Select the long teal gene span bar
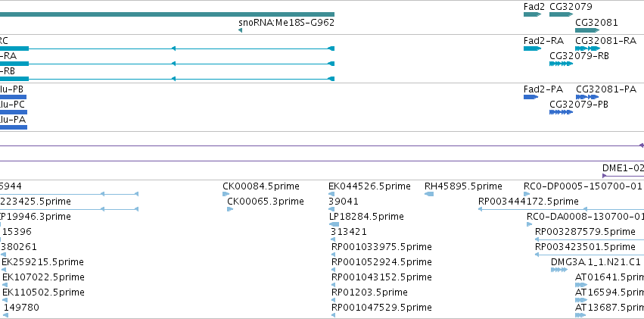This screenshot has width=644, height=319. [167, 14]
